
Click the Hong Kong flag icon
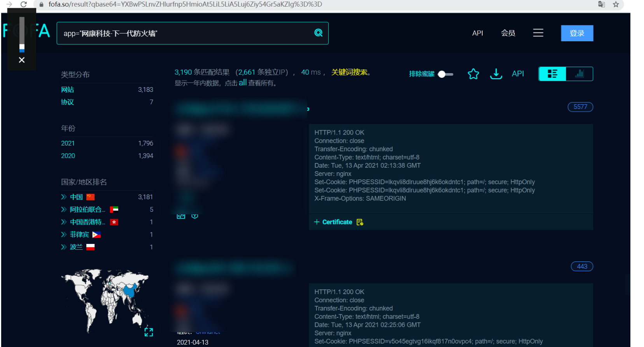pos(114,222)
